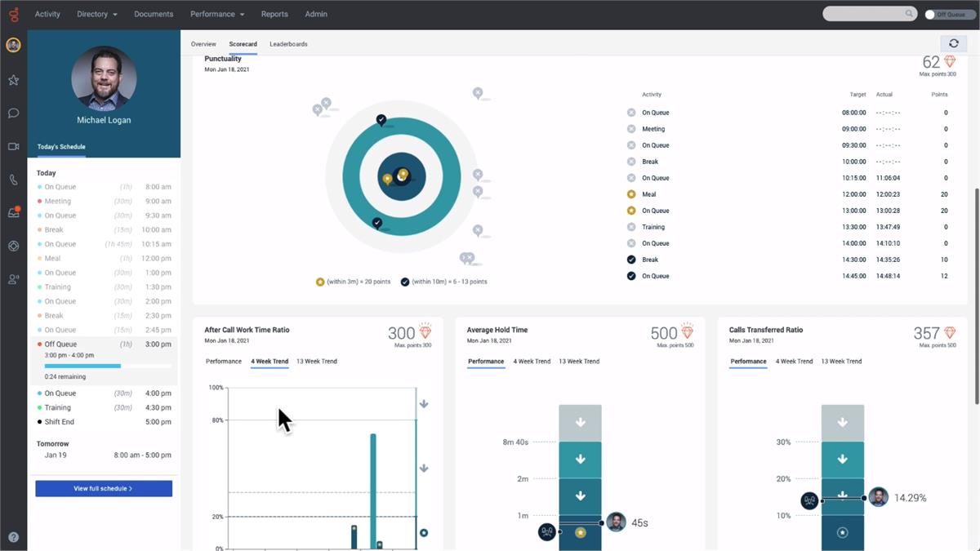Screen dimensions: 980x551
Task: Click check icon on Break 14:30 row
Action: coord(631,260)
